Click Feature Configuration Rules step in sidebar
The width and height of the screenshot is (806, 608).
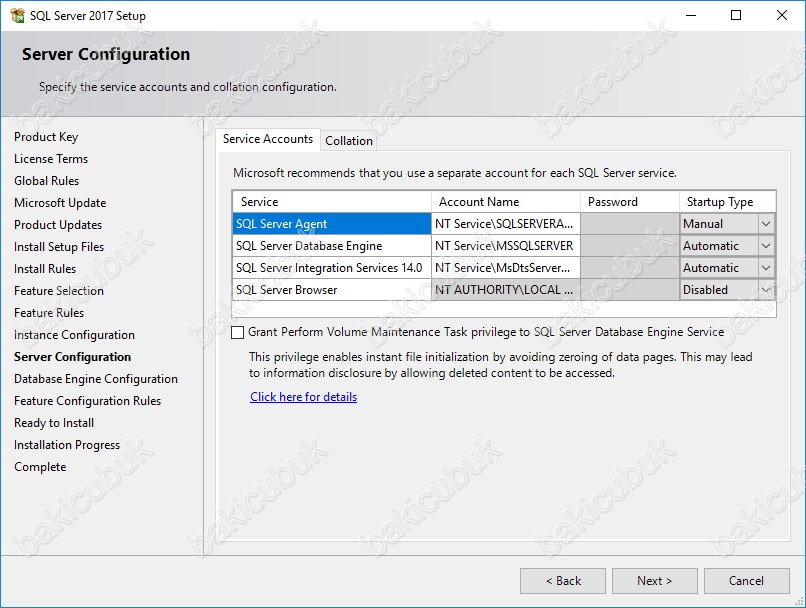pos(87,401)
